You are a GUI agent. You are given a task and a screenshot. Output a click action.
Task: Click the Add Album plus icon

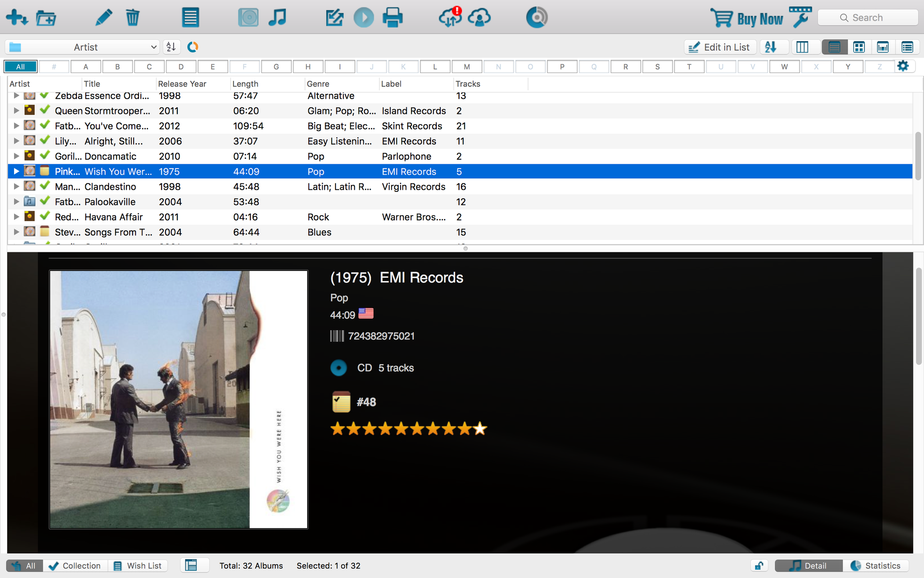pyautogui.click(x=17, y=18)
